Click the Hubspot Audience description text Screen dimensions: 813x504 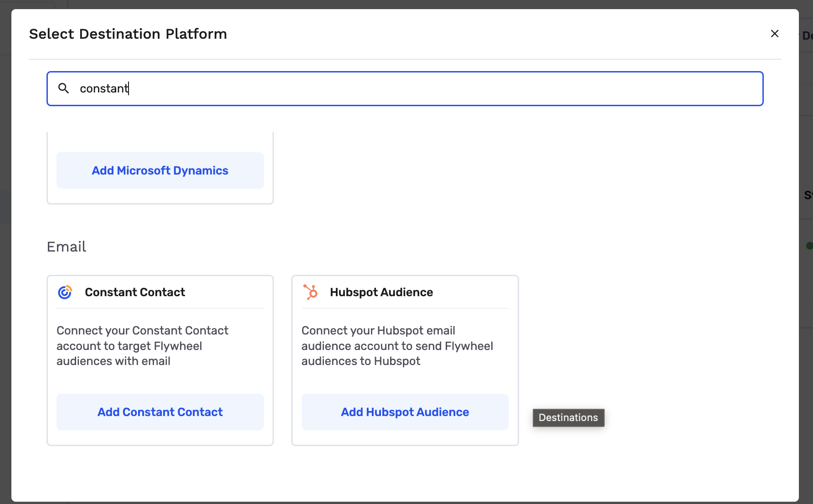pos(397,346)
